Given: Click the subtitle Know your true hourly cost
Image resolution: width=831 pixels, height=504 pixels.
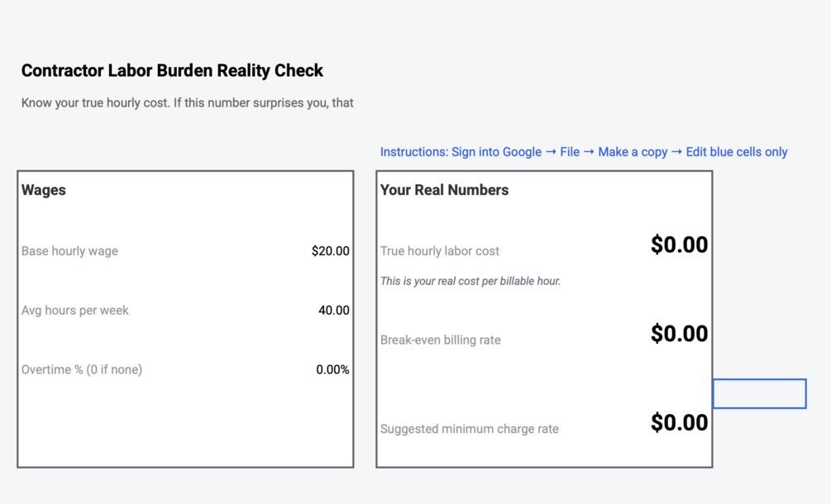Looking at the screenshot, I should [x=187, y=103].
